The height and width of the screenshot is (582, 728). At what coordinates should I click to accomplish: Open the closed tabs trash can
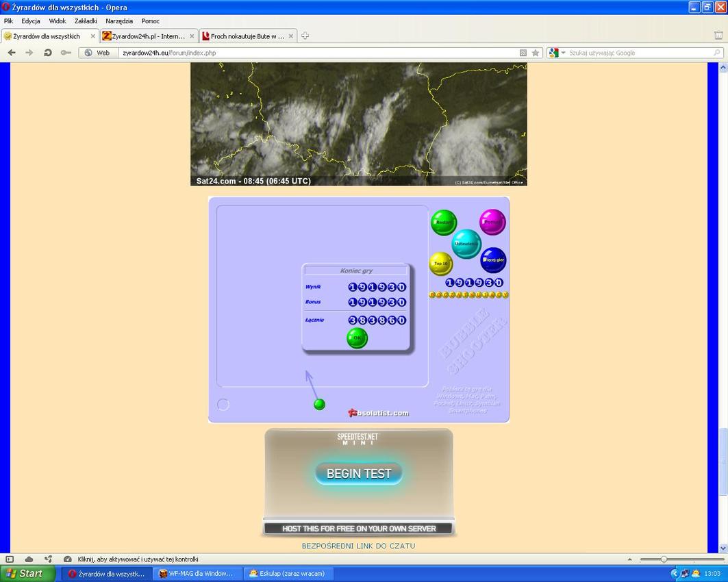click(718, 36)
